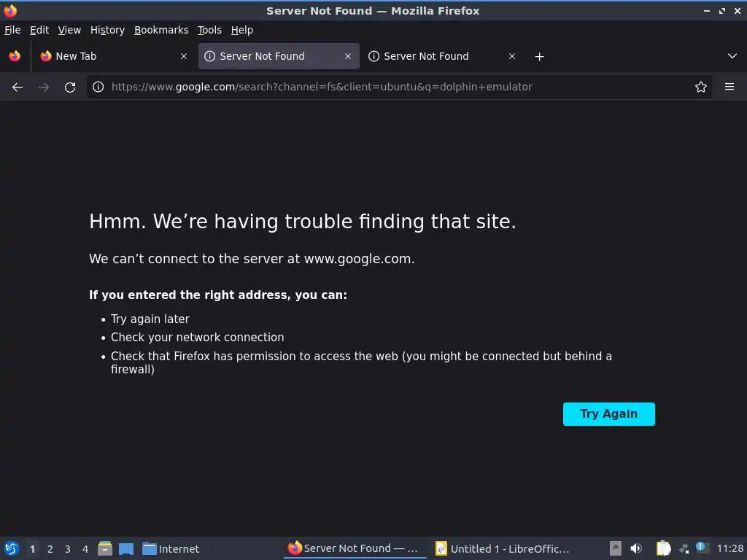The width and height of the screenshot is (747, 560).
Task: Open the Internet folder in taskbar
Action: [x=171, y=548]
